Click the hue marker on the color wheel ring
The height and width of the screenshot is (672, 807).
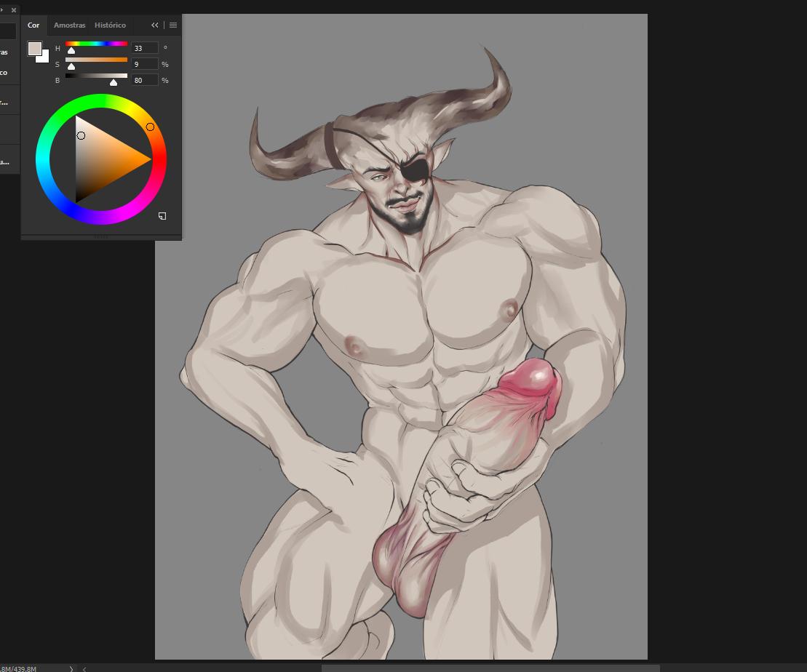[x=151, y=127]
